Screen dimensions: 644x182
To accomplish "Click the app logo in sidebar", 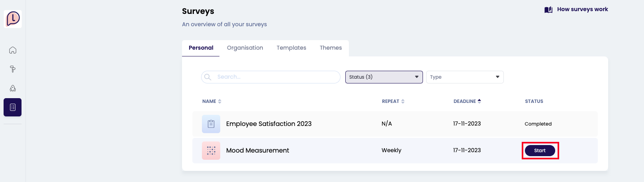I will tap(13, 19).
